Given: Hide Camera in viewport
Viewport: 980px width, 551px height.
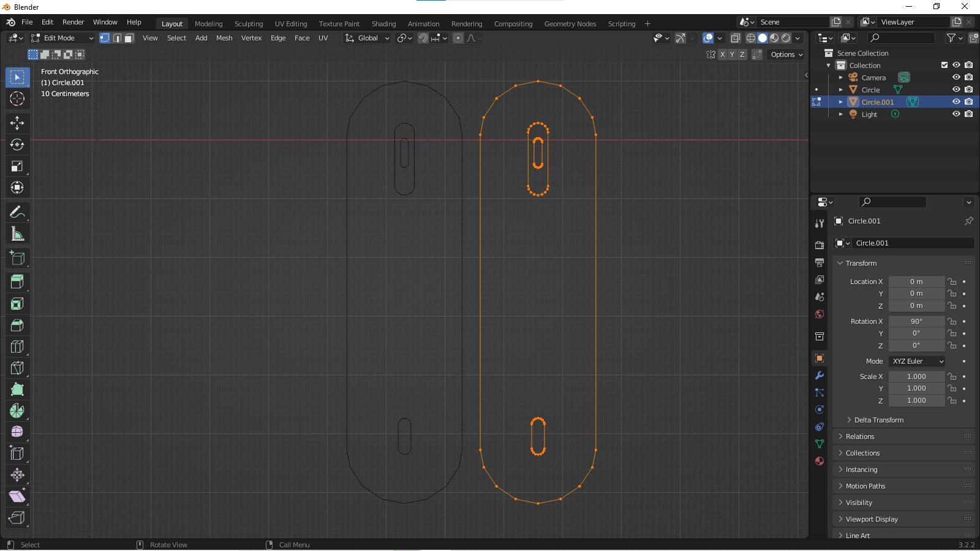Looking at the screenshot, I should [956, 77].
